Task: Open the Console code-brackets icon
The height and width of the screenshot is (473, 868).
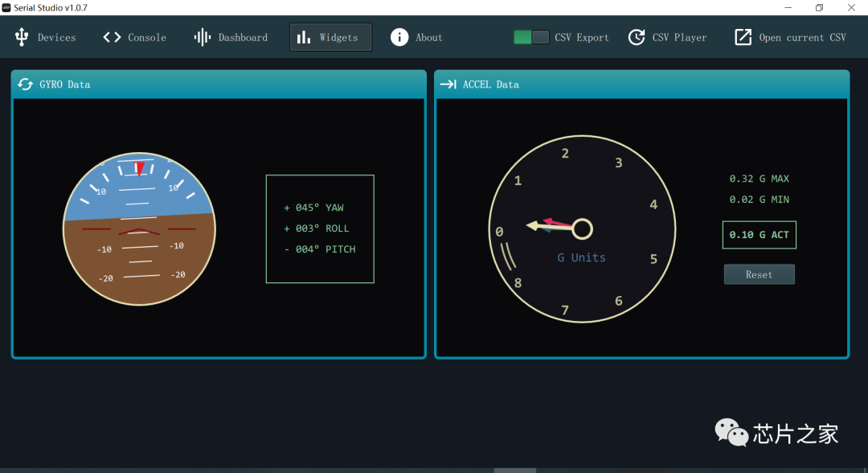Action: click(112, 37)
